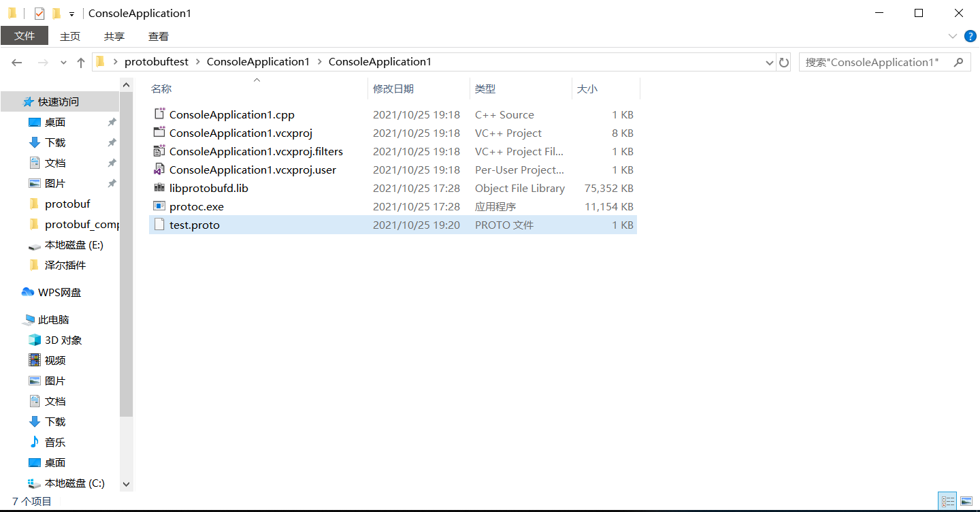
Task: Refresh the folder with the refresh icon
Action: [x=784, y=62]
